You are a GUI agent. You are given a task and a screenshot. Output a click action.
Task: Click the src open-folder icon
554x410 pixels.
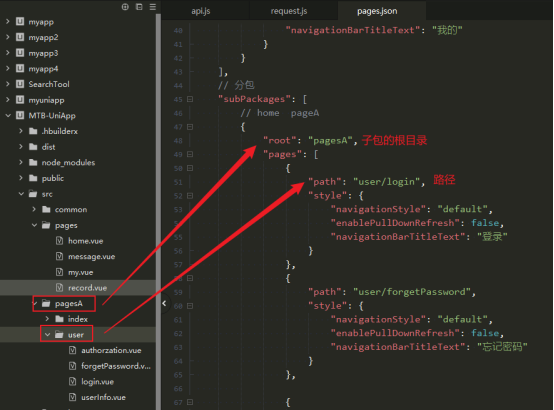[33, 194]
